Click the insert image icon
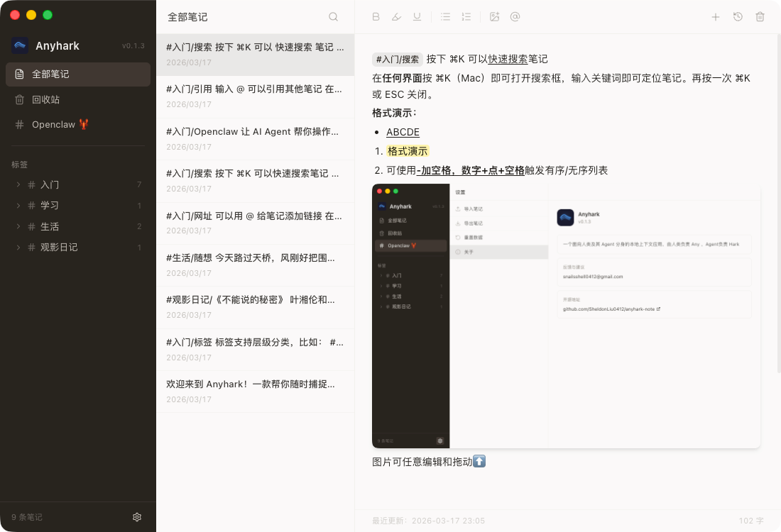 point(495,17)
